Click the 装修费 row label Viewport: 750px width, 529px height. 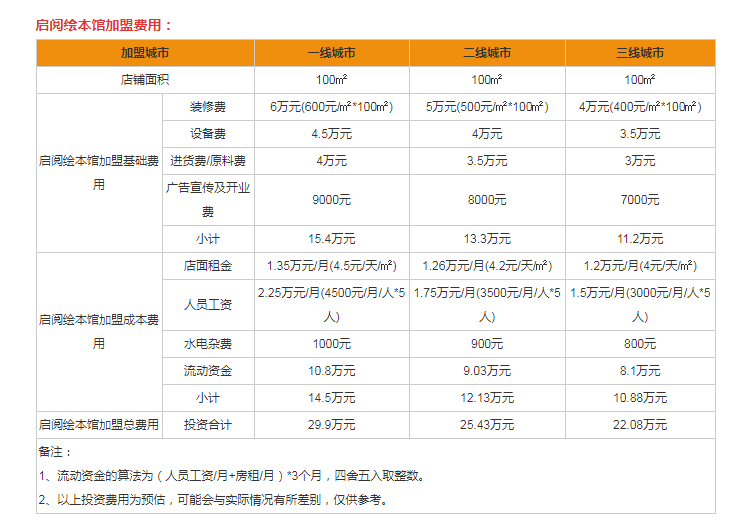[x=207, y=107]
